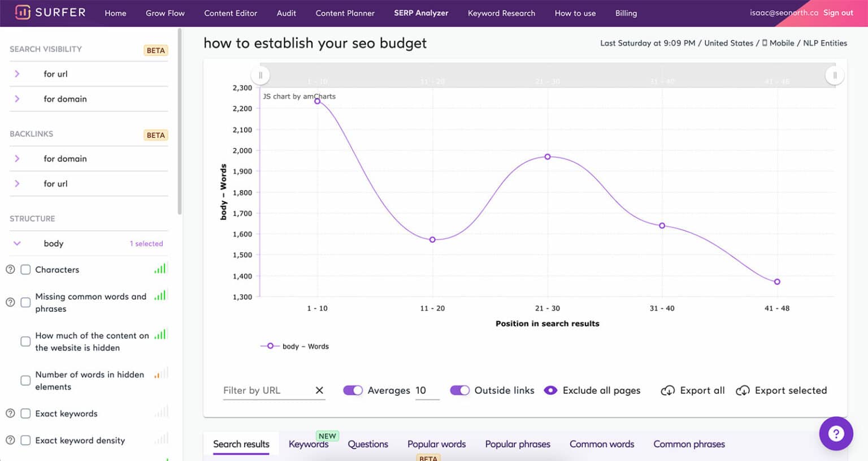Click the mobile device icon in header
The image size is (868, 461).
point(765,43)
